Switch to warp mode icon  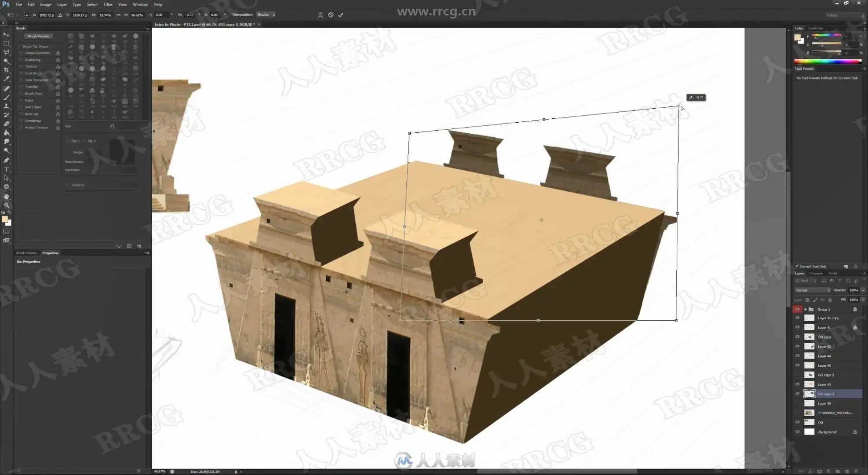coord(320,15)
